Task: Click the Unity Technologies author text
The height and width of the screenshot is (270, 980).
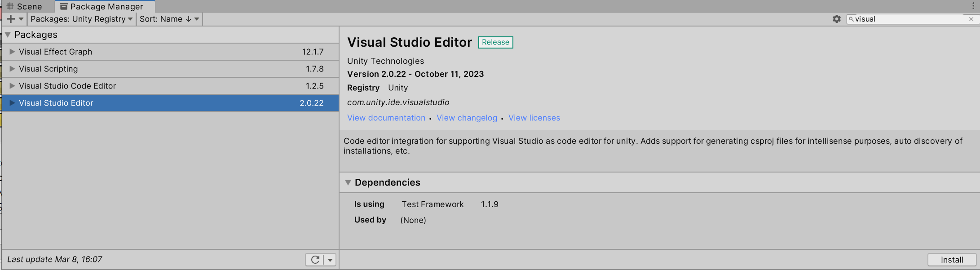Action: [385, 61]
